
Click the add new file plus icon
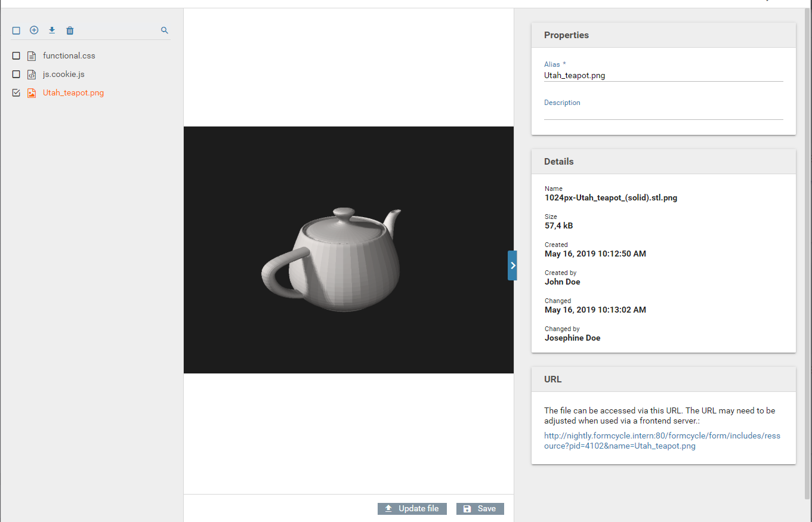coord(34,30)
